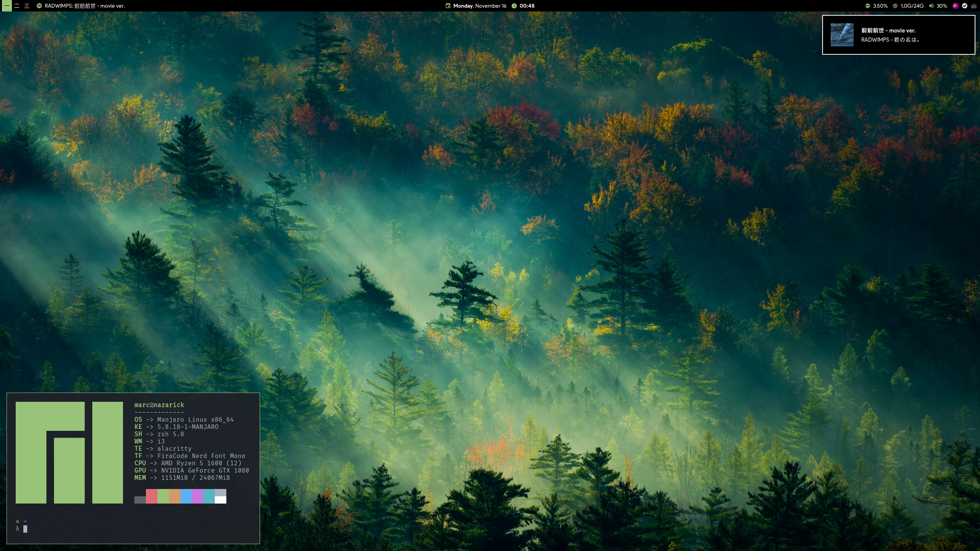
Task: Switch to workspace 一 (one)
Action: [7, 6]
